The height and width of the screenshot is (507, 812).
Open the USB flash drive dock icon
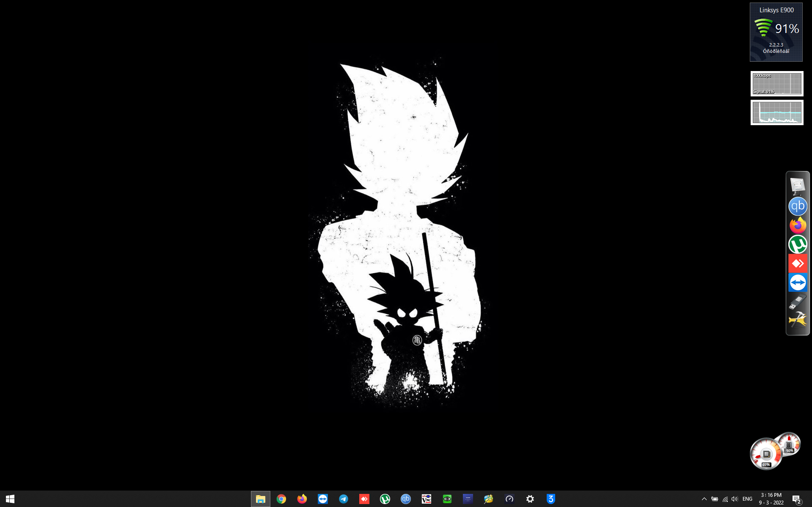[x=798, y=301]
